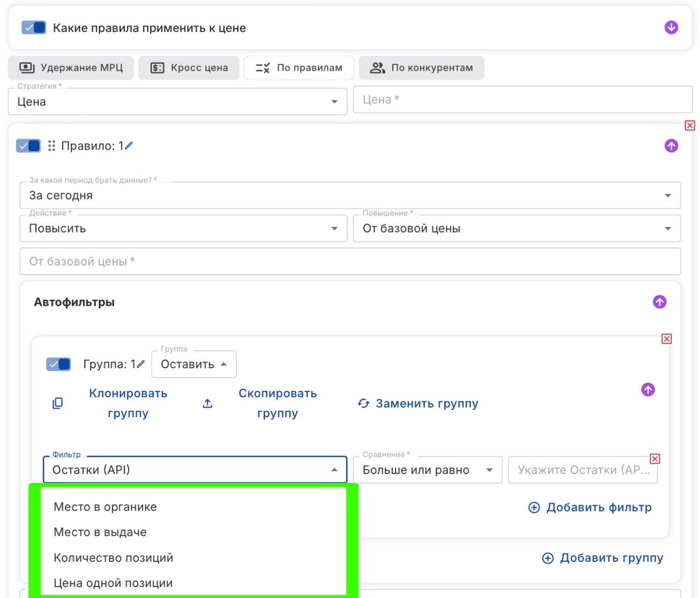Open the period dropdown set to За сегодня
Image resolution: width=700 pixels, height=598 pixels.
(350, 196)
